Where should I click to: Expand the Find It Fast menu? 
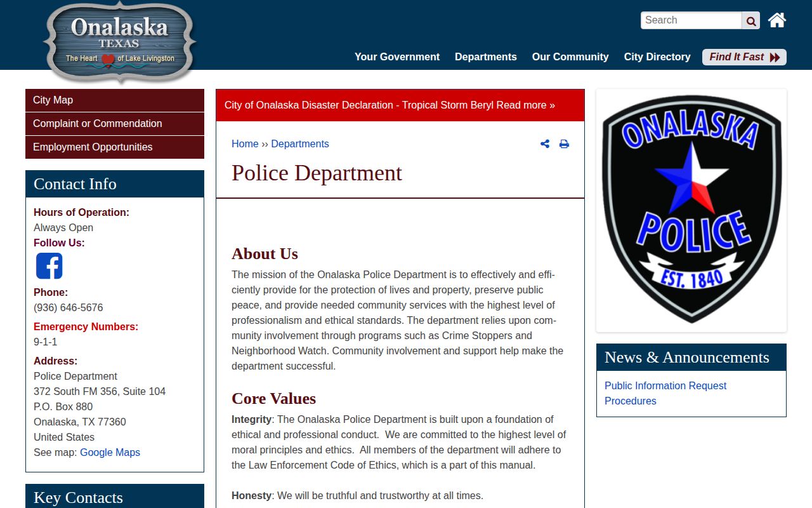tap(744, 57)
